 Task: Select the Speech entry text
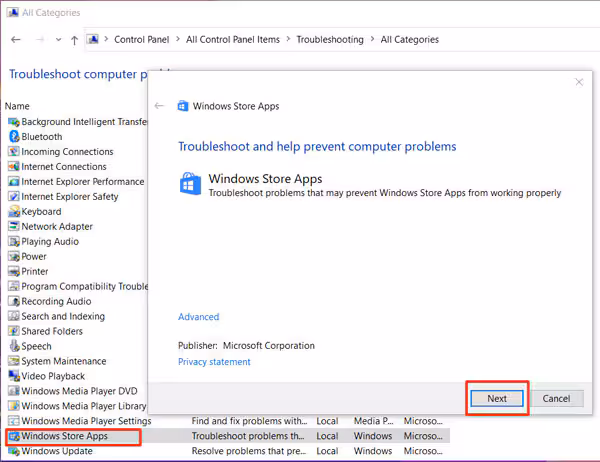tap(36, 346)
